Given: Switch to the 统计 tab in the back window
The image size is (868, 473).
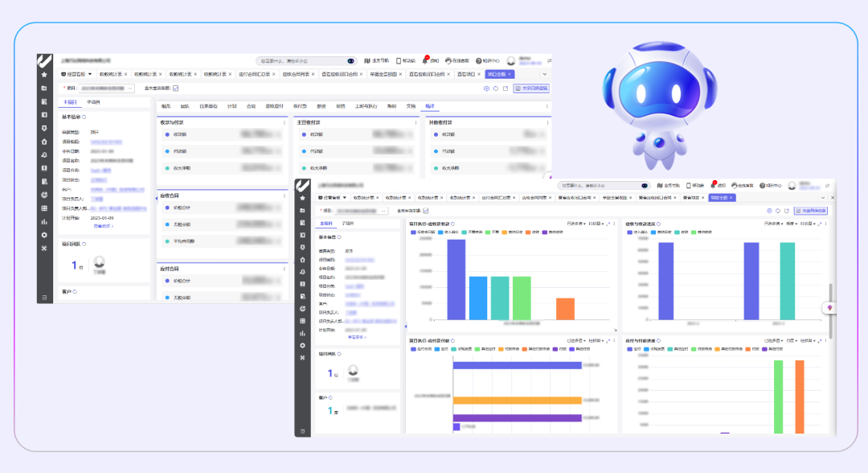Looking at the screenshot, I should point(429,105).
